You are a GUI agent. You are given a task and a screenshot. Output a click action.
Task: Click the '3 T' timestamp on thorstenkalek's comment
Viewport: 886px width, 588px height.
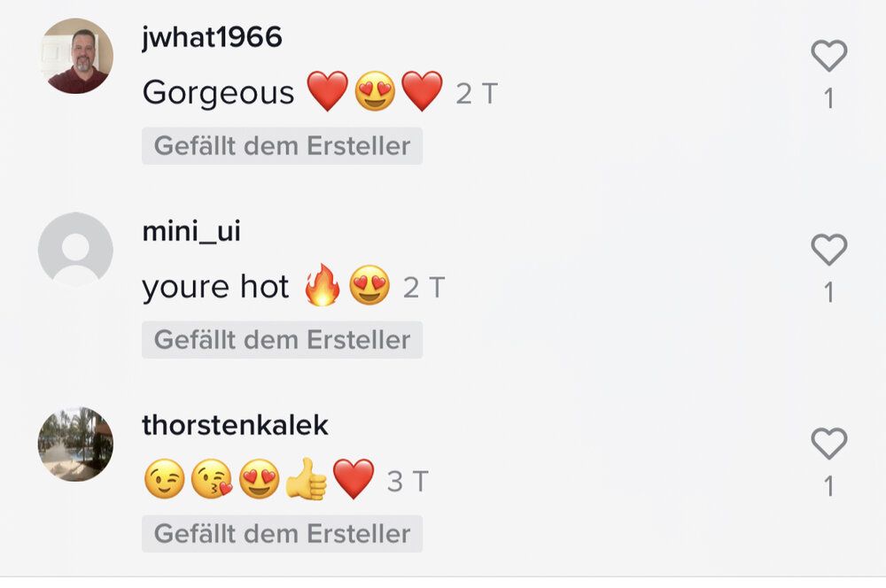408,482
